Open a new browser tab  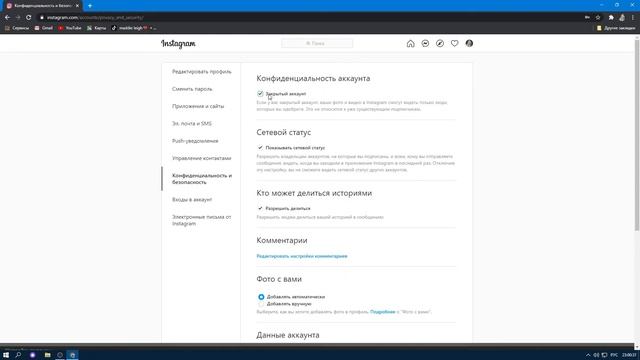pos(90,6)
